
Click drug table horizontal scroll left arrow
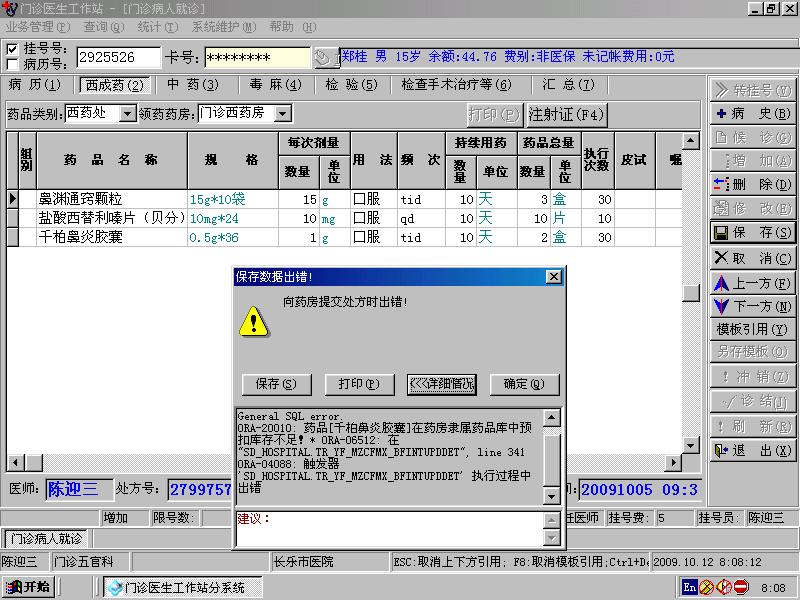[15, 463]
